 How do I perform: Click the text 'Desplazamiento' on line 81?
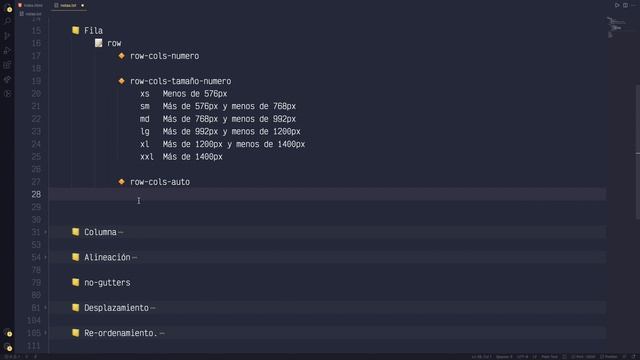tap(116, 308)
